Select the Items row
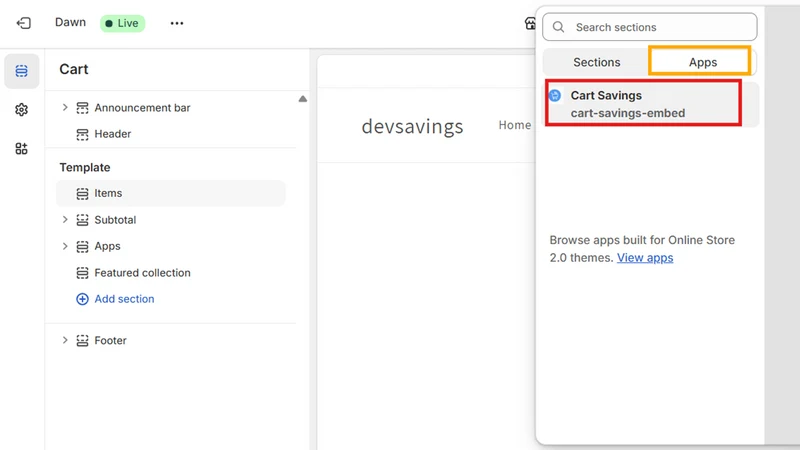Image resolution: width=800 pixels, height=450 pixels. [171, 193]
